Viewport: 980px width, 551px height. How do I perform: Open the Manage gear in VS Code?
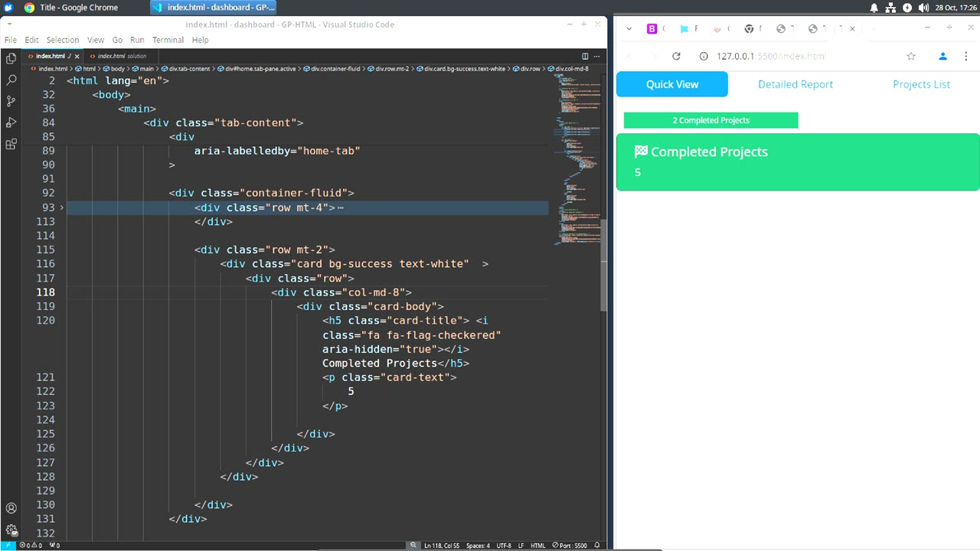click(11, 530)
